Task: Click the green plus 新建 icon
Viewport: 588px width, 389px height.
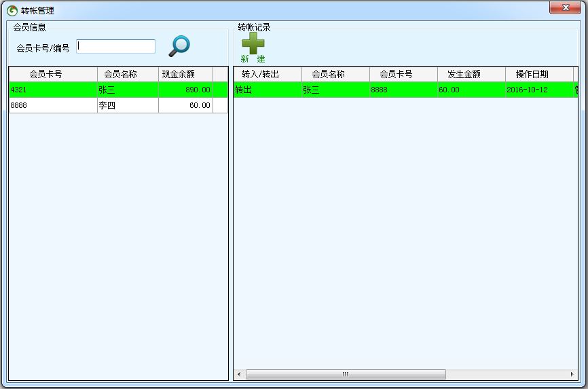Action: (x=253, y=48)
